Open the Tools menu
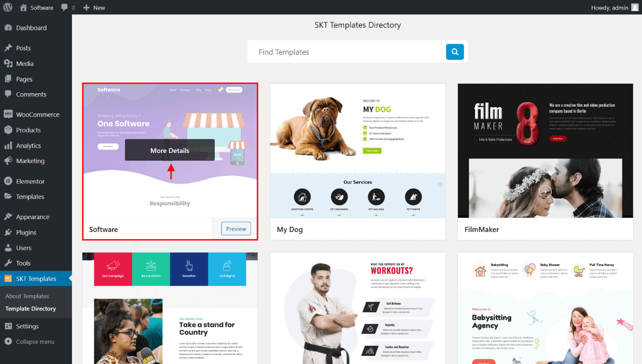This screenshot has width=642, height=364. [x=36, y=263]
